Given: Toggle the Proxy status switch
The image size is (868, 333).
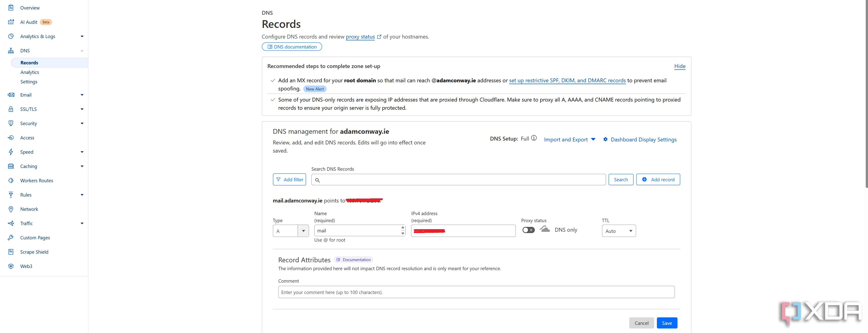Looking at the screenshot, I should 528,230.
